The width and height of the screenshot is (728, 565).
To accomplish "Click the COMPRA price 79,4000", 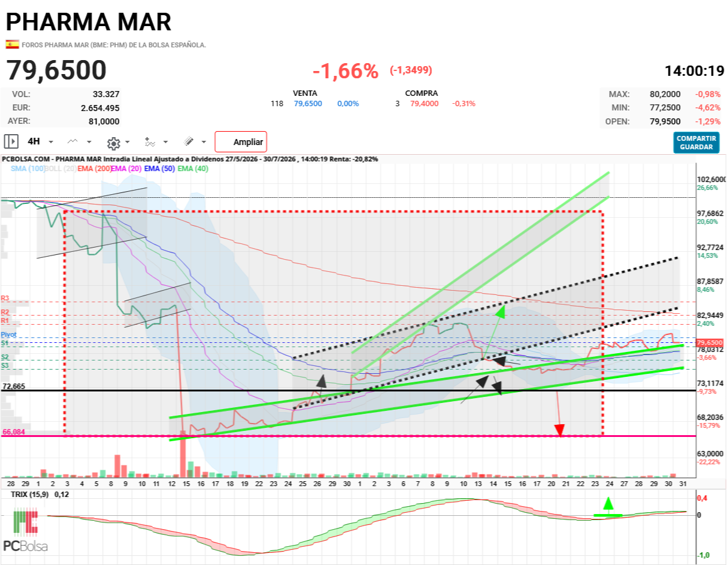I will pyautogui.click(x=425, y=104).
